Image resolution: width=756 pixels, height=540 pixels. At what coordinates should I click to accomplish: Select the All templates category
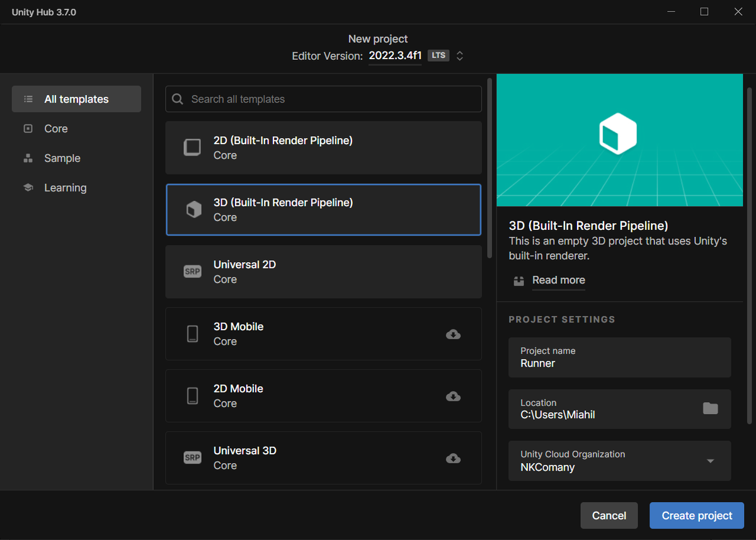(76, 99)
